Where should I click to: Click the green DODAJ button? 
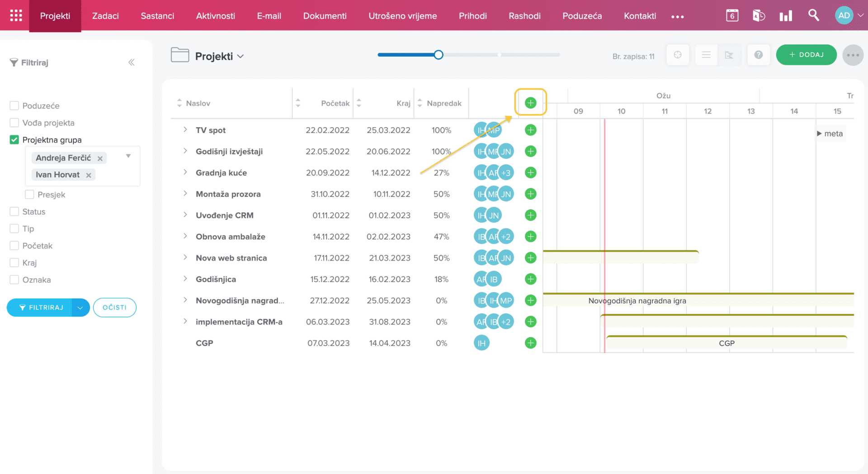[x=806, y=55]
